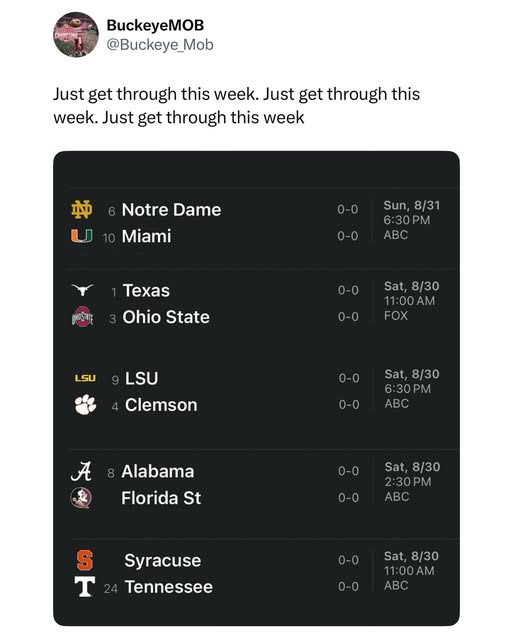The height and width of the screenshot is (640, 513).
Task: Select the Notre Dame team name
Action: pyautogui.click(x=171, y=210)
